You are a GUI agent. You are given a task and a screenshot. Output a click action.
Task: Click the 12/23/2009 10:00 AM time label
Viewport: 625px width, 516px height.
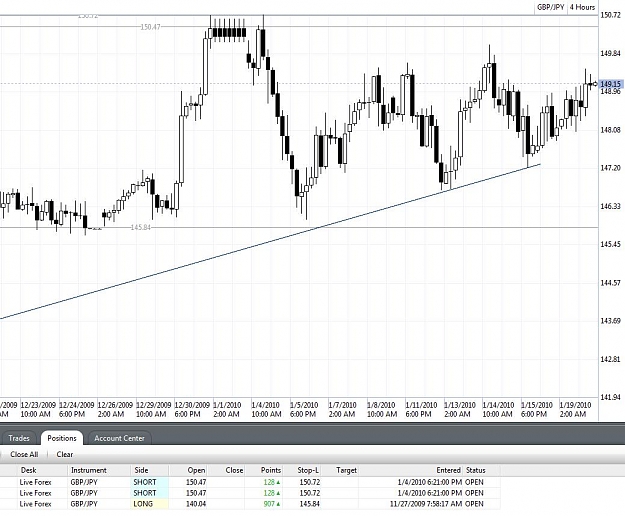[38, 410]
